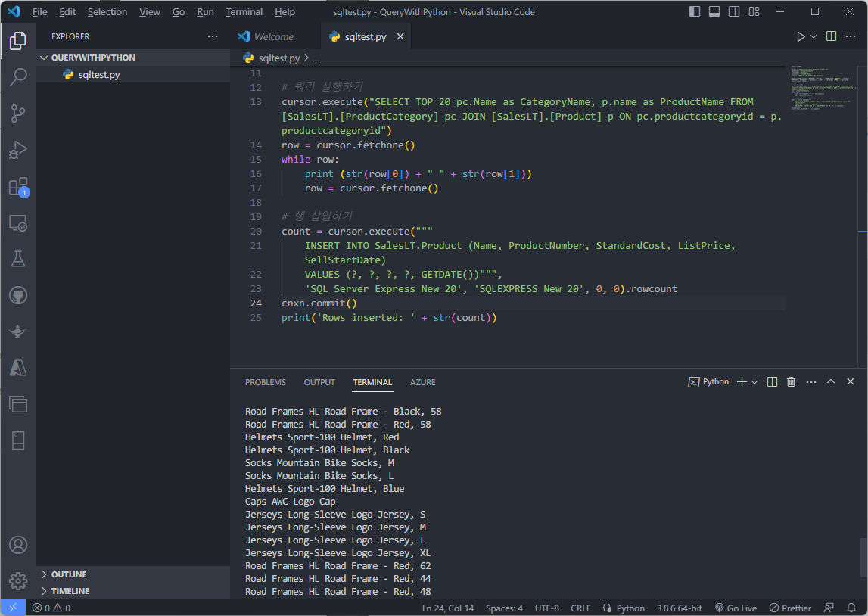This screenshot has width=868, height=616.
Task: Click the remote window status icon
Action: (13, 608)
